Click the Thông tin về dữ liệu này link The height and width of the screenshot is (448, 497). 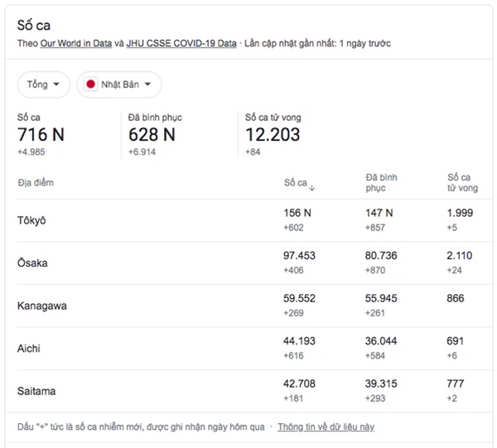326,426
